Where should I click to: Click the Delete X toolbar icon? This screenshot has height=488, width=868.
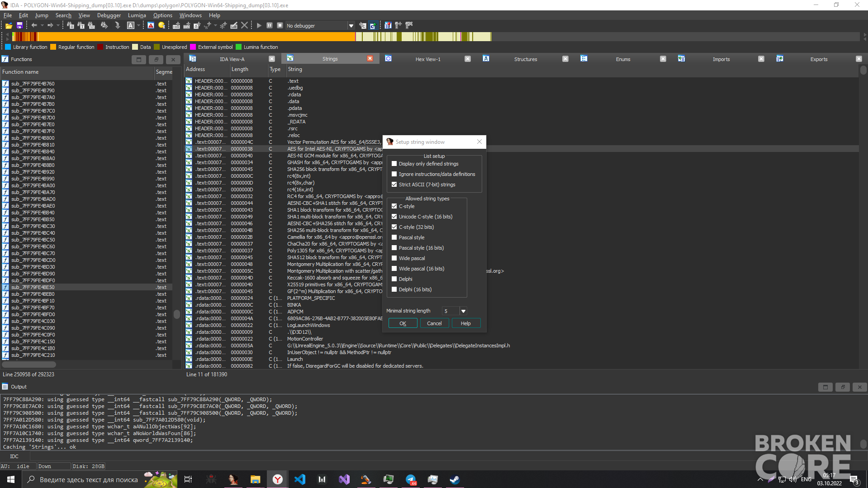coord(245,26)
